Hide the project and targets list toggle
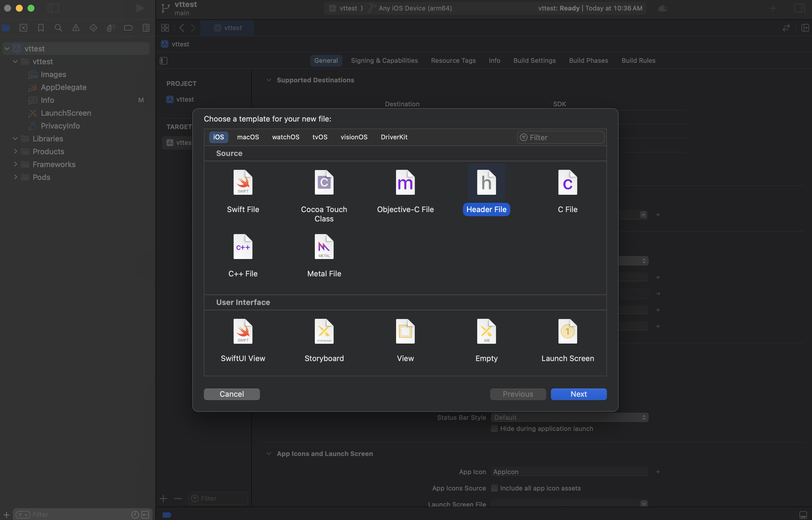This screenshot has width=812, height=520. point(163,61)
